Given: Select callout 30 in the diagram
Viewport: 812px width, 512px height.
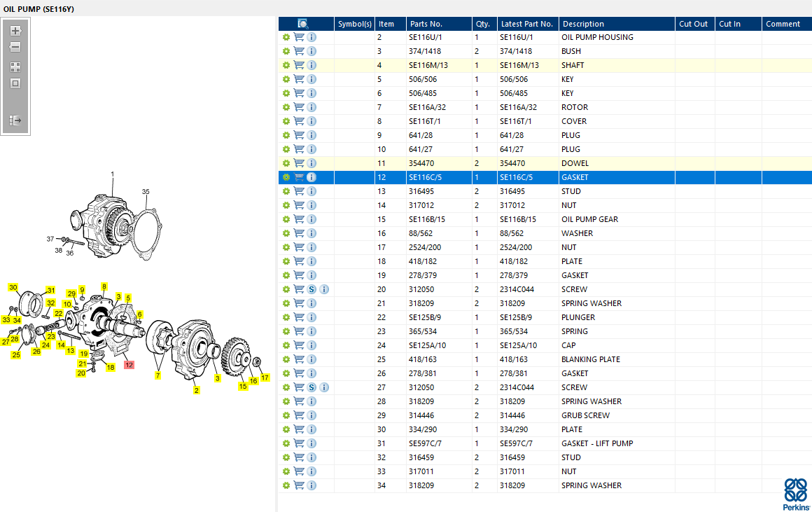Looking at the screenshot, I should [13, 287].
